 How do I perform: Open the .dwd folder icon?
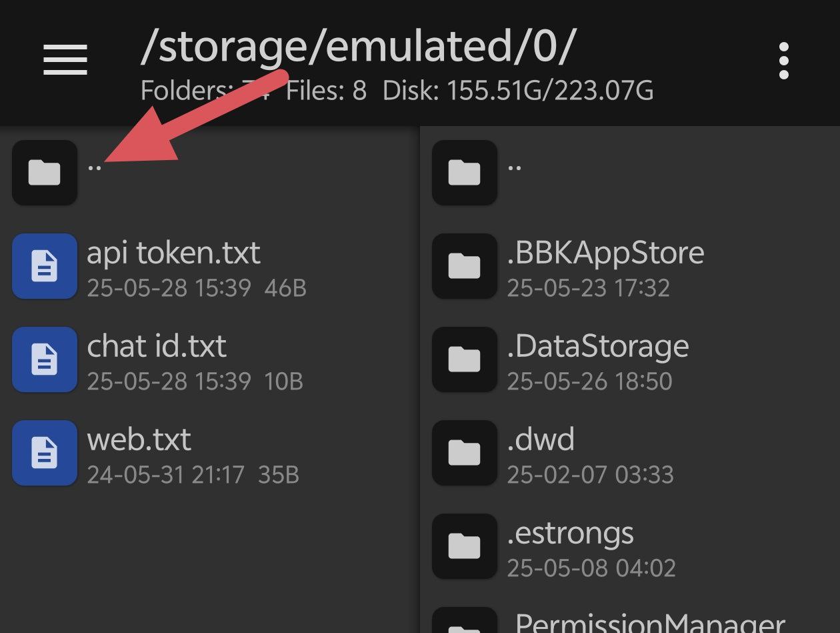[x=465, y=452]
